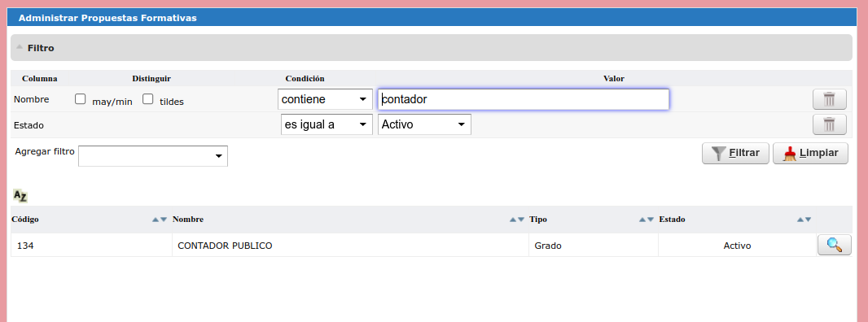Enable the tildes checkbox
The height and width of the screenshot is (322, 868).
[x=148, y=99]
